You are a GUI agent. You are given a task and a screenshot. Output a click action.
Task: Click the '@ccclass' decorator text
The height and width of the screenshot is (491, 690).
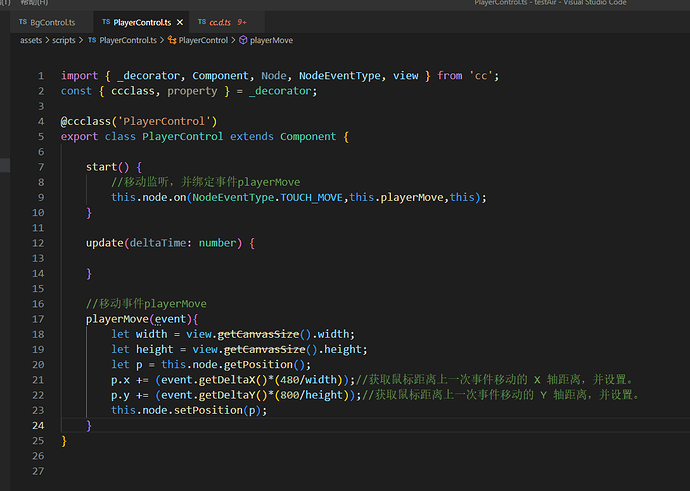pos(85,121)
